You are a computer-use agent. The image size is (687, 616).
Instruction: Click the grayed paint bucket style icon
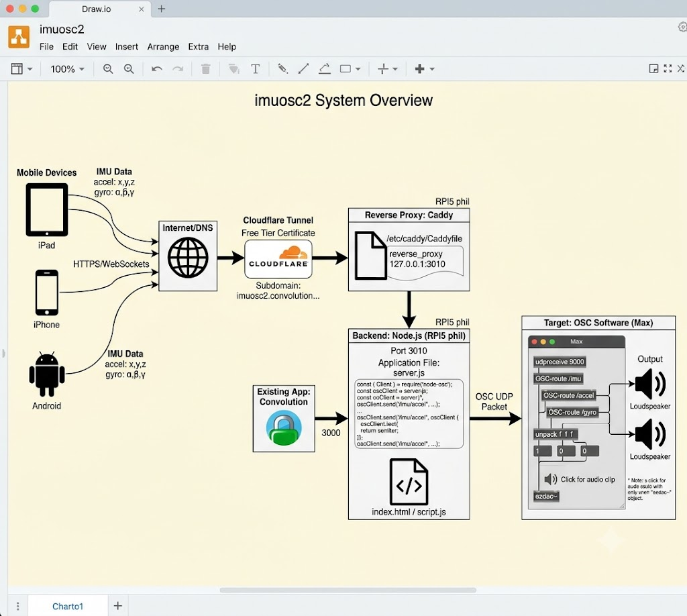234,69
